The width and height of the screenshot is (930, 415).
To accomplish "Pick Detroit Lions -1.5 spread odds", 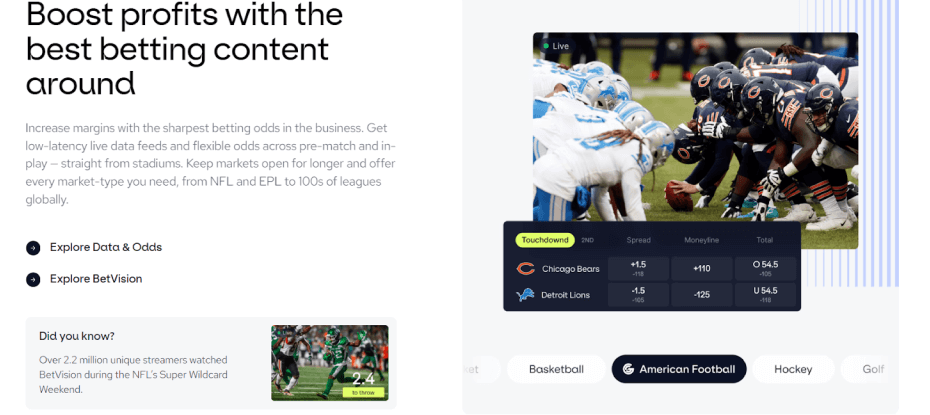I will tap(638, 295).
